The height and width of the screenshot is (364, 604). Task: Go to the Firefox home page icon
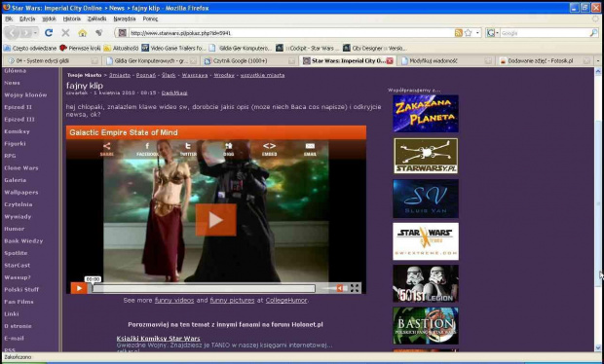tap(82, 33)
